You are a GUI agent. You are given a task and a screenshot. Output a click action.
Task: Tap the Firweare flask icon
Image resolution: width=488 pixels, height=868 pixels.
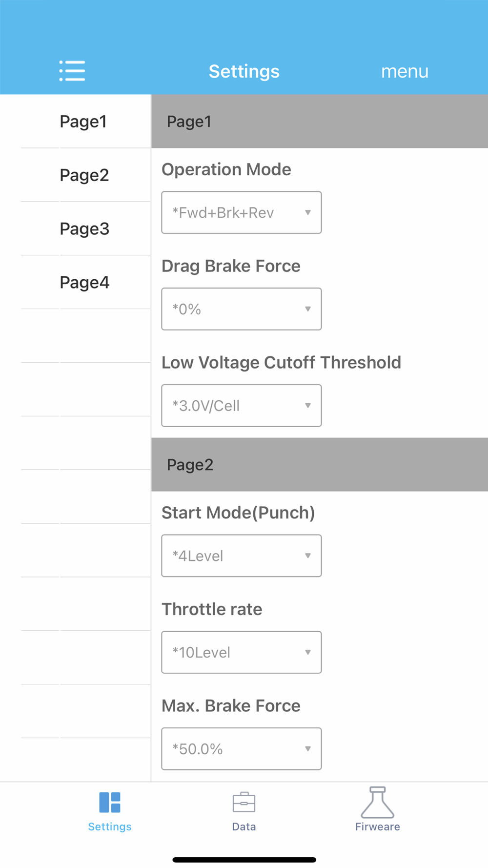coord(377,802)
